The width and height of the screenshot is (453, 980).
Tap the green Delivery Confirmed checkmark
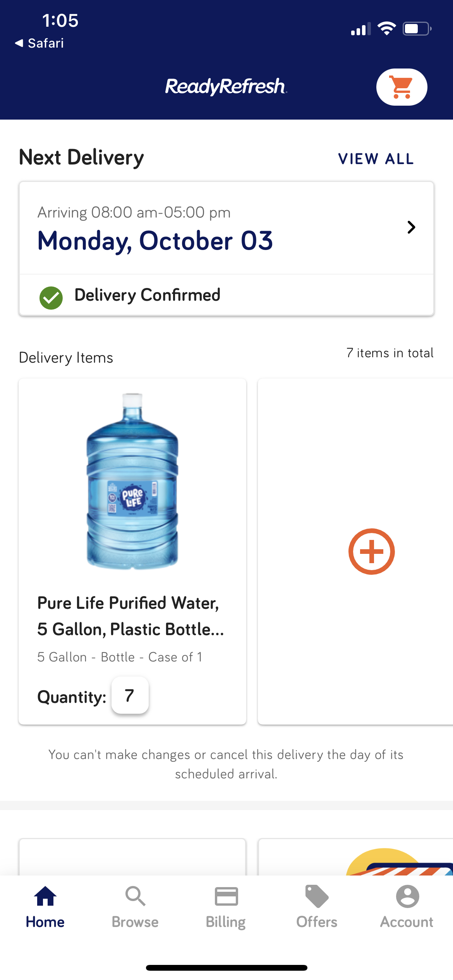click(51, 298)
